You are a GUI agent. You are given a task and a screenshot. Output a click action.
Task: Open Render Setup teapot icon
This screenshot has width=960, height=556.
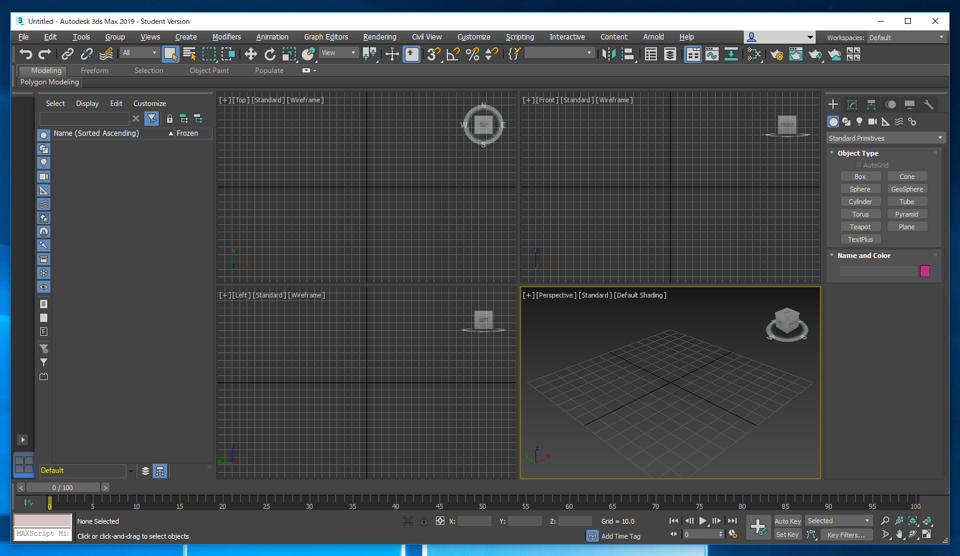776,54
